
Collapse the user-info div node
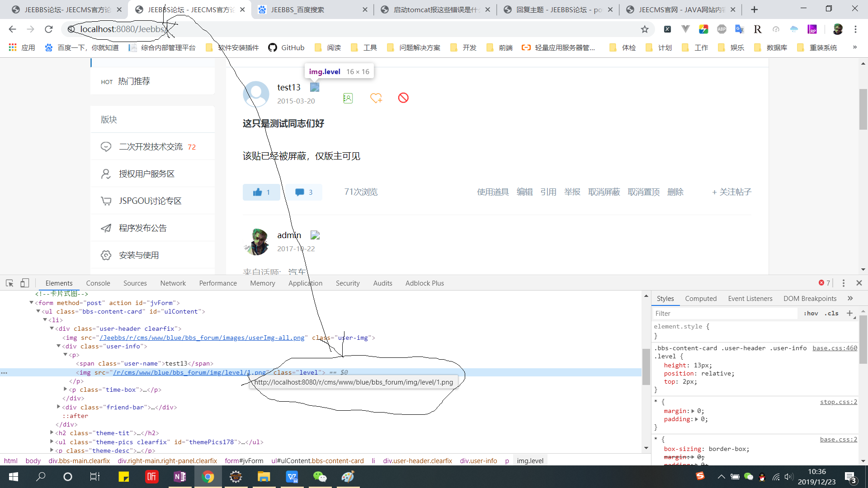59,346
